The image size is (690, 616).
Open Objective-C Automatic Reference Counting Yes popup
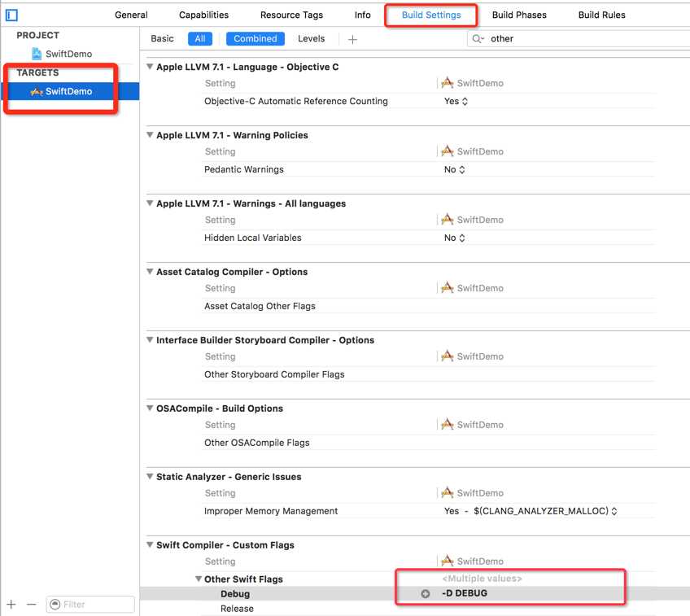click(x=456, y=101)
